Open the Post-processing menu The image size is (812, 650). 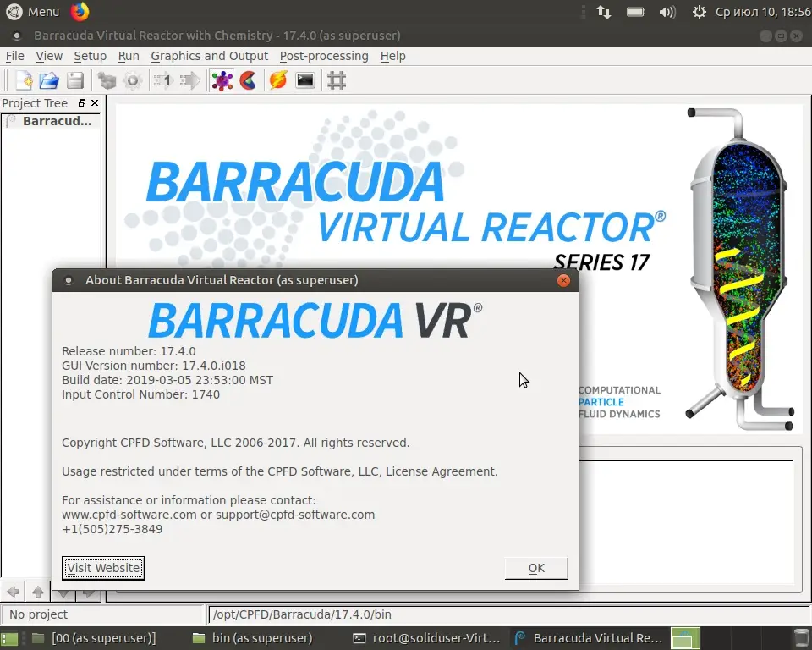pos(324,56)
